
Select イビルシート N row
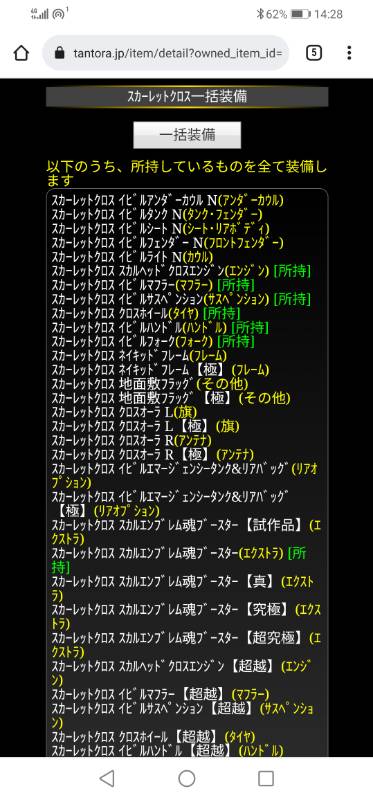tap(160, 229)
